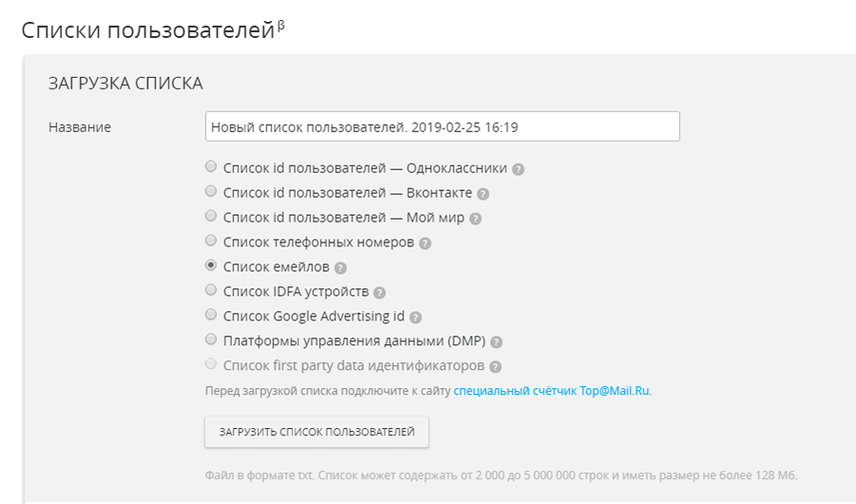
Task: Show help for Google Advertising id list
Action: (416, 318)
